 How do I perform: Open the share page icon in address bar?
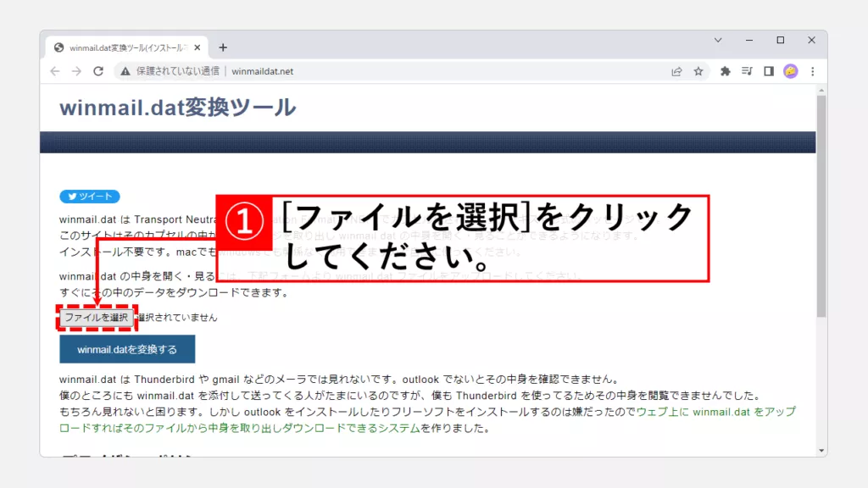tap(676, 71)
